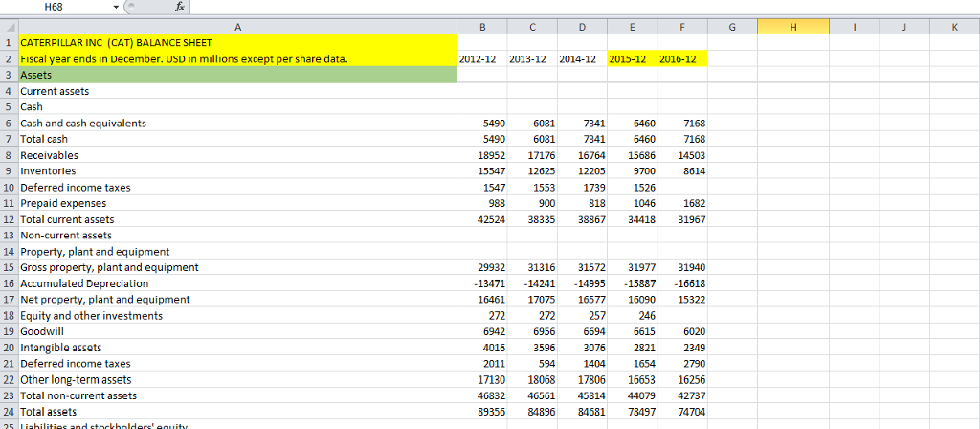This screenshot has width=980, height=429.
Task: Click the yellow '2015-12' header cell
Action: [632, 58]
